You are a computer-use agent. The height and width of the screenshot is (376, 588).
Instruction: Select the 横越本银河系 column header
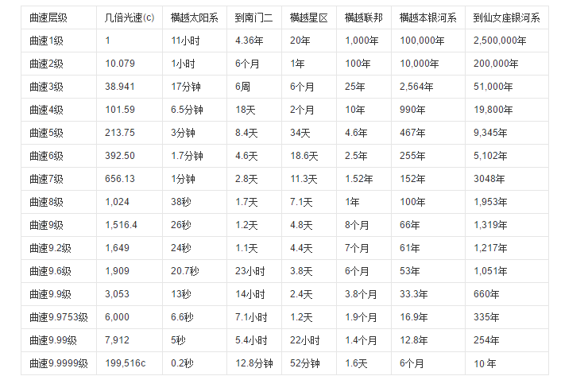tap(427, 17)
